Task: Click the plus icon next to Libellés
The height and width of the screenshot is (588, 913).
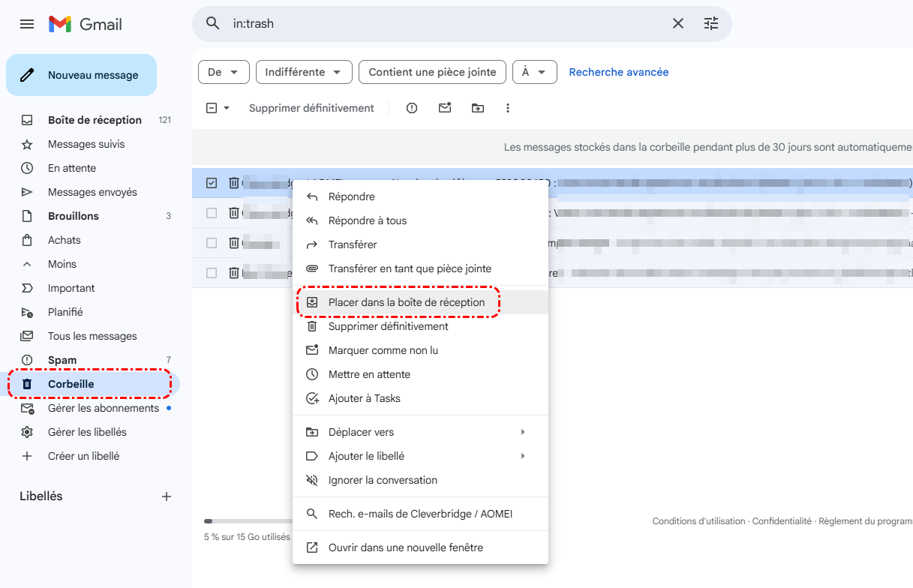Action: (x=167, y=496)
